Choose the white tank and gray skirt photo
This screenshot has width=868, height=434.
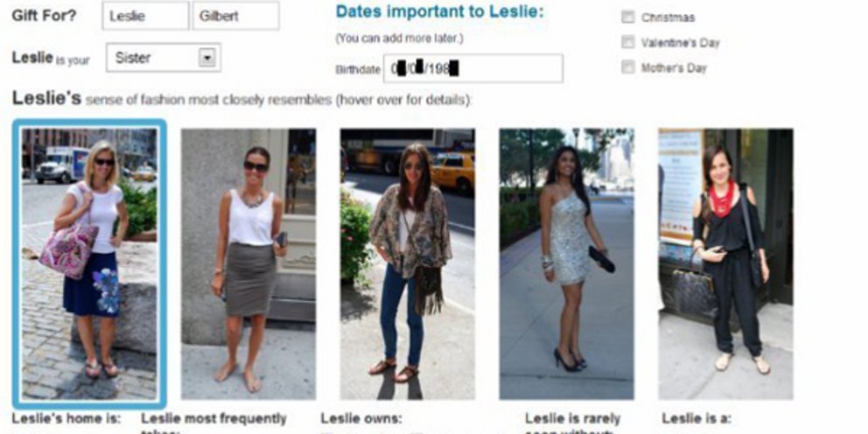248,264
